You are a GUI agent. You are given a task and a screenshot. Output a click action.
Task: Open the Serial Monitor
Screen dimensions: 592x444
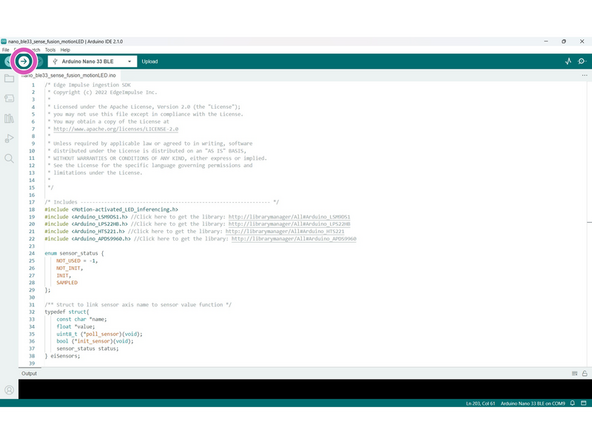[x=581, y=61]
